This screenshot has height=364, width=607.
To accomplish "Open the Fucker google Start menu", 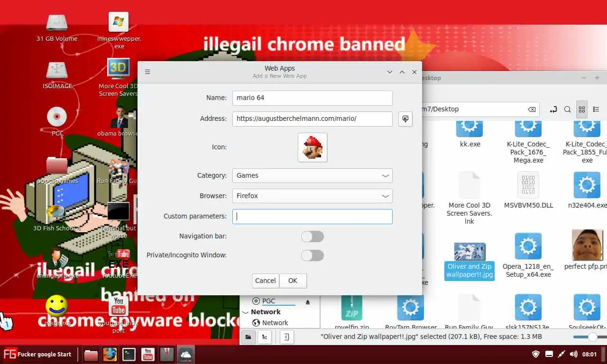I will coord(37,354).
